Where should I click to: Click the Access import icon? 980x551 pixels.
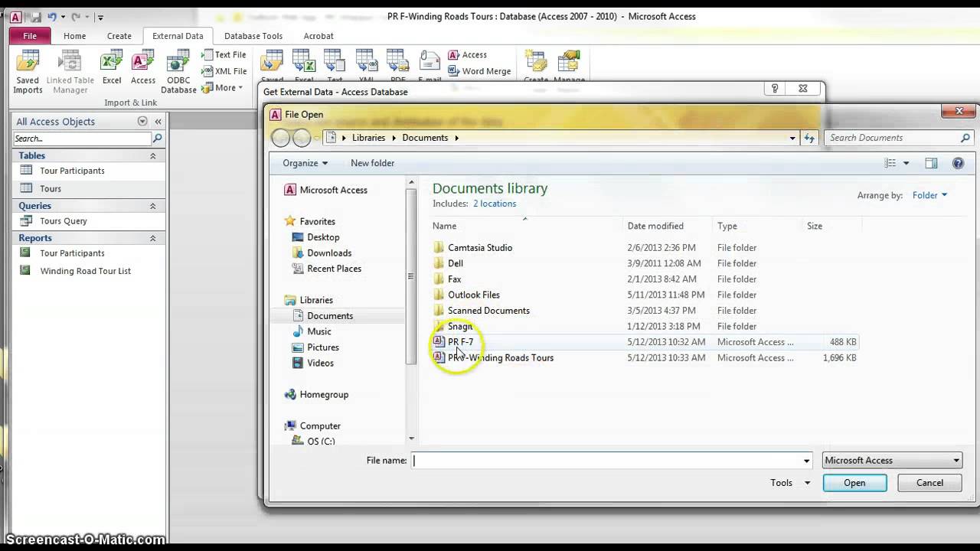tap(143, 67)
